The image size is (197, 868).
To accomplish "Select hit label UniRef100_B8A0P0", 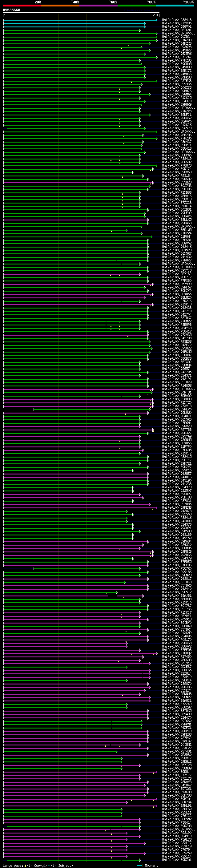I will pos(177,122).
